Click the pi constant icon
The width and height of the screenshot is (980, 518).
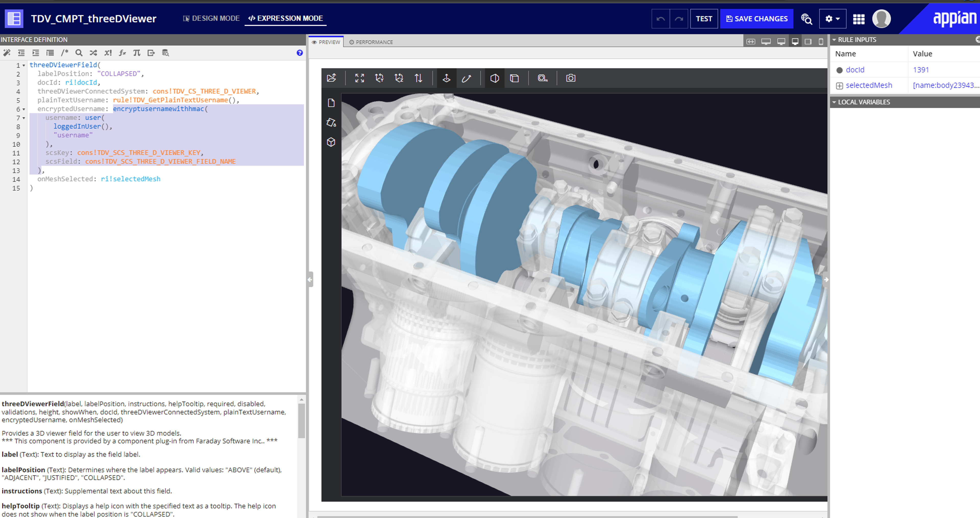point(137,53)
